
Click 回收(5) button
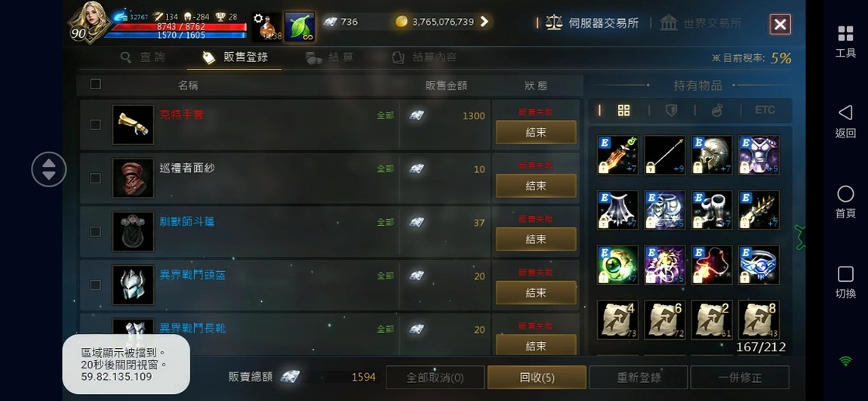click(x=537, y=378)
